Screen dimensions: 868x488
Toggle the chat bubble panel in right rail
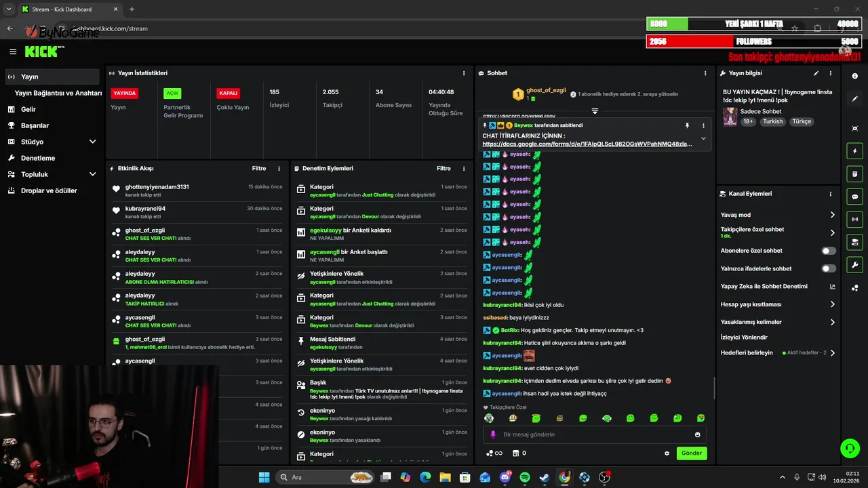pos(854,197)
